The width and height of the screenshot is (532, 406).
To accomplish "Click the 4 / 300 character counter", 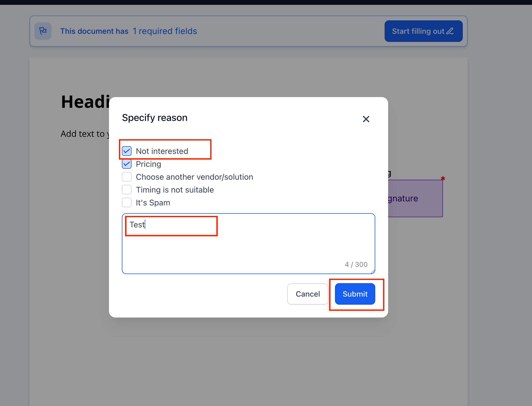I will click(356, 264).
